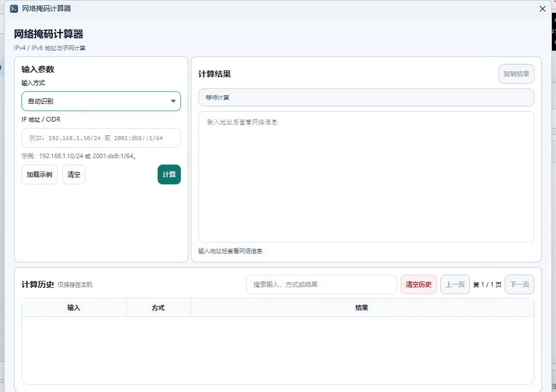This screenshot has width=556, height=392.
Task: Click the 结果 column header
Action: [362, 308]
